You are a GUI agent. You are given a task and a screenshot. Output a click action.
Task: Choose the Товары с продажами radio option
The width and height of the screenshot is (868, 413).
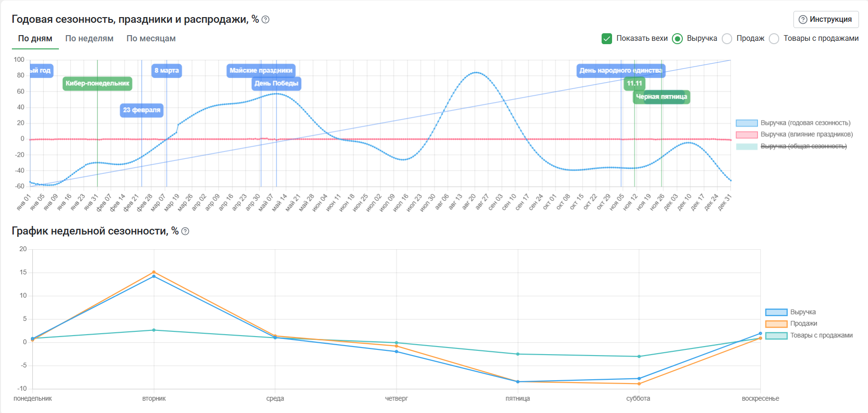(774, 38)
